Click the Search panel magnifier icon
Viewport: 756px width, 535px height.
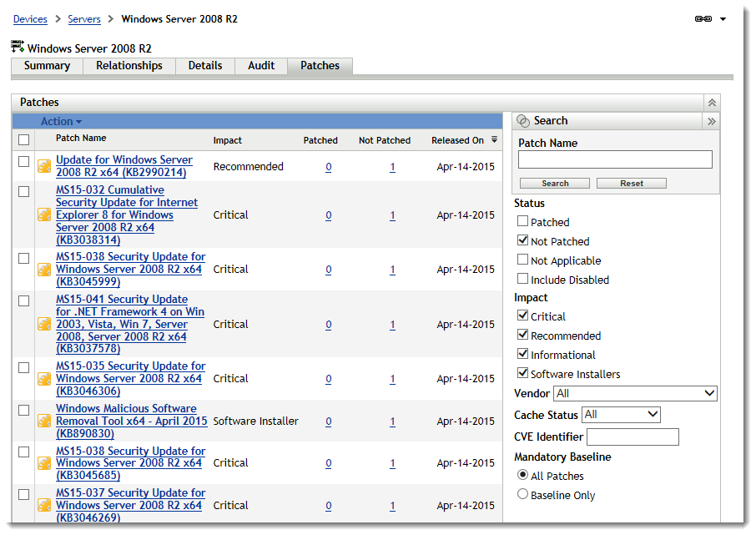(525, 120)
